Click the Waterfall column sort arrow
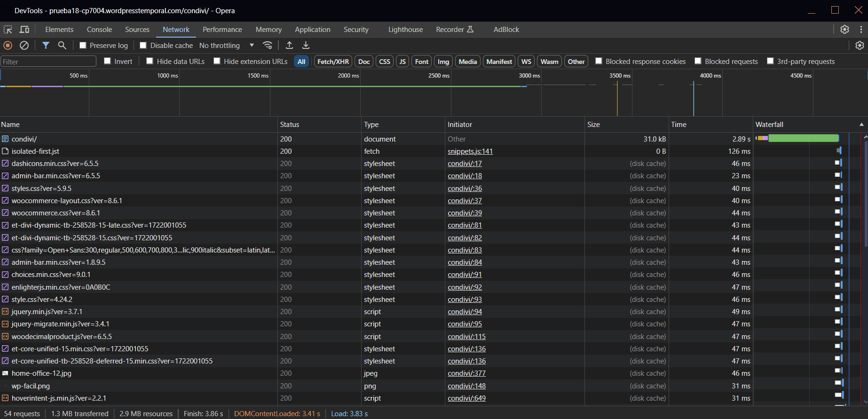Image resolution: width=868 pixels, height=419 pixels. pyautogui.click(x=861, y=125)
